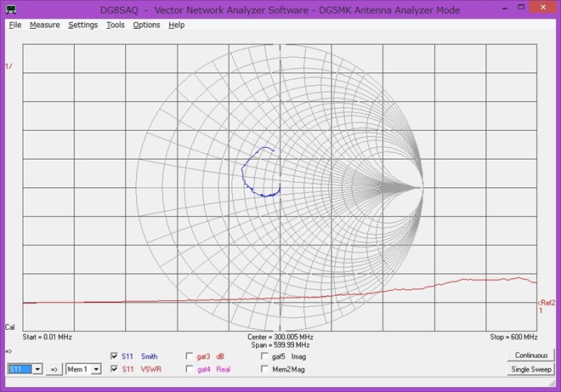Click the Real display type label
The image size is (561, 392).
pyautogui.click(x=224, y=369)
